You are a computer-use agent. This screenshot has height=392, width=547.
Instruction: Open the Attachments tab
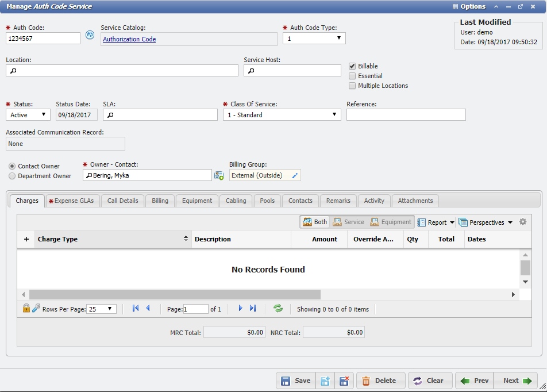[415, 201]
